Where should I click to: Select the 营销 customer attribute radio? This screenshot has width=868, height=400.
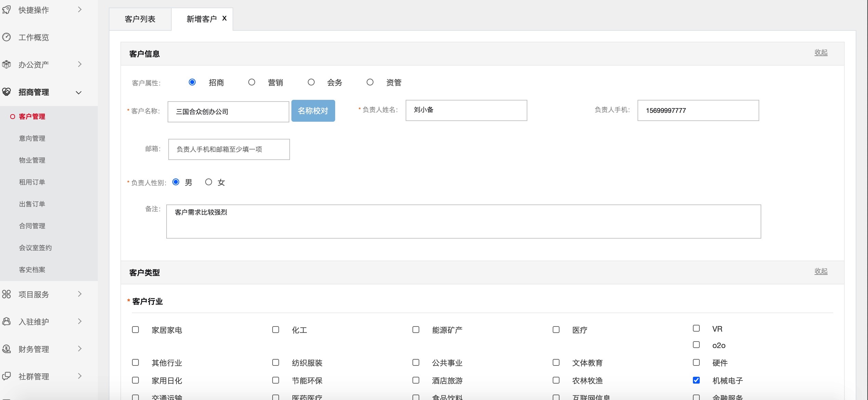click(x=252, y=82)
